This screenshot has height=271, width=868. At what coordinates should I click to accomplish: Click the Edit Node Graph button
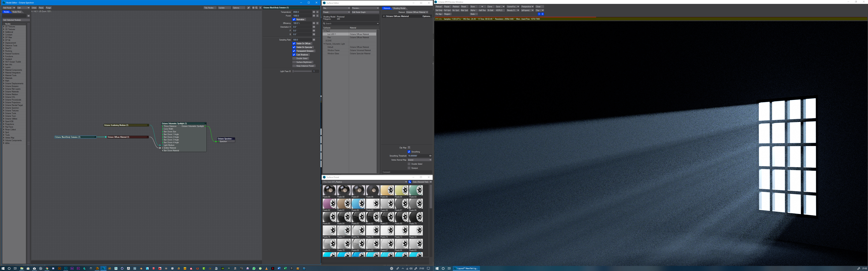[365, 12]
